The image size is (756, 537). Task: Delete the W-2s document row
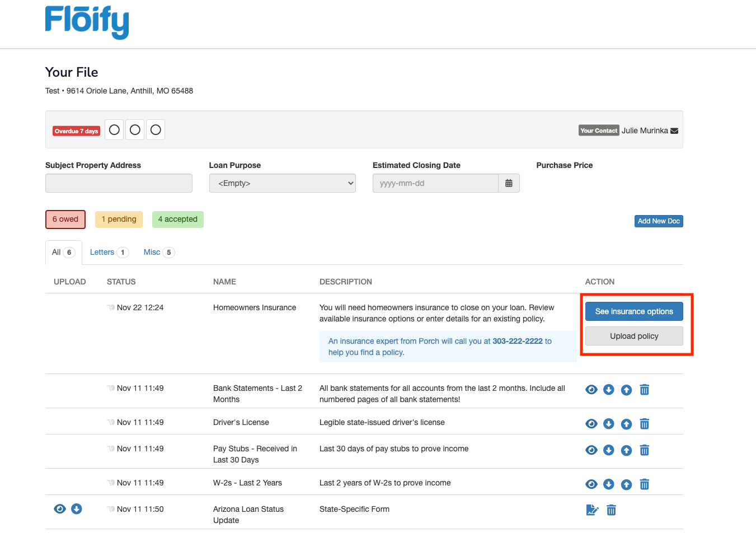644,484
